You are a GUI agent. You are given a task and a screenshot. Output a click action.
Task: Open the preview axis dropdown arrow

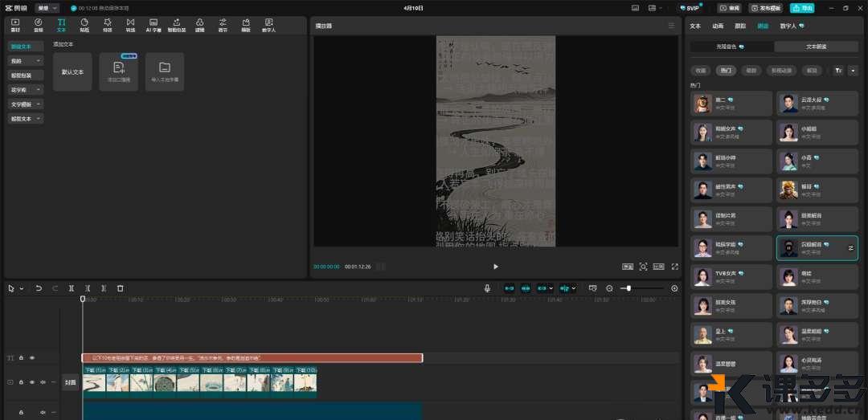pos(574,288)
